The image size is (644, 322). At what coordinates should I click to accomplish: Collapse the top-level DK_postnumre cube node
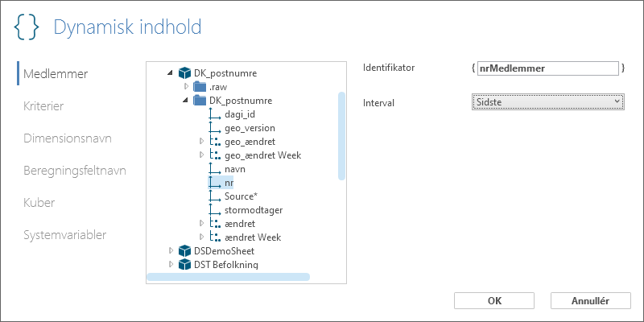170,73
